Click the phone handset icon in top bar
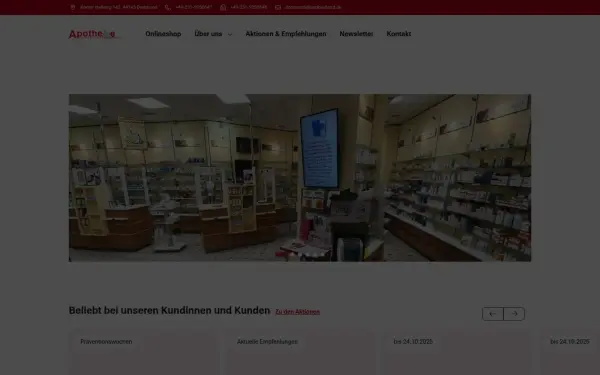Viewport: 600px width, 375px height. point(168,7)
